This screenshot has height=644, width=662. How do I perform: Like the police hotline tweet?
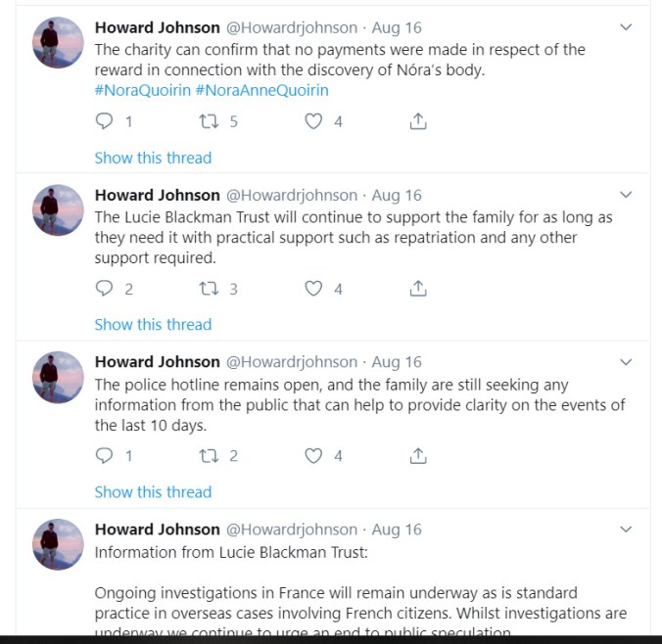[313, 456]
